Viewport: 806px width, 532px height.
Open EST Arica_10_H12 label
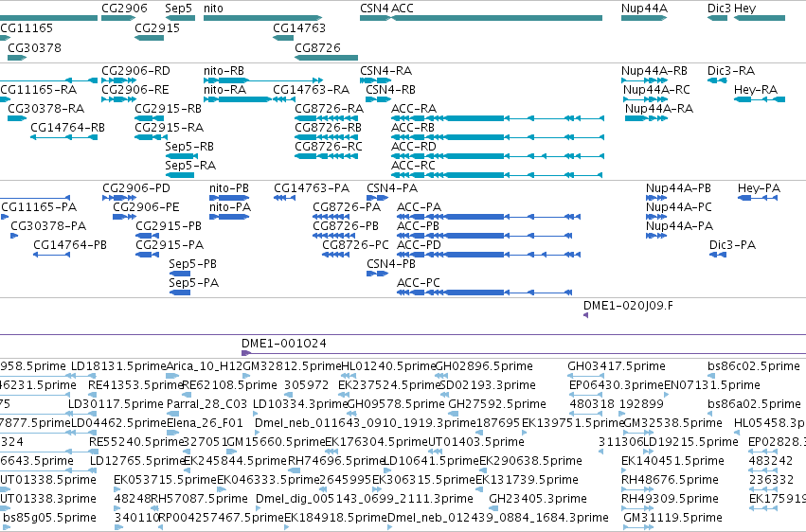point(204,366)
